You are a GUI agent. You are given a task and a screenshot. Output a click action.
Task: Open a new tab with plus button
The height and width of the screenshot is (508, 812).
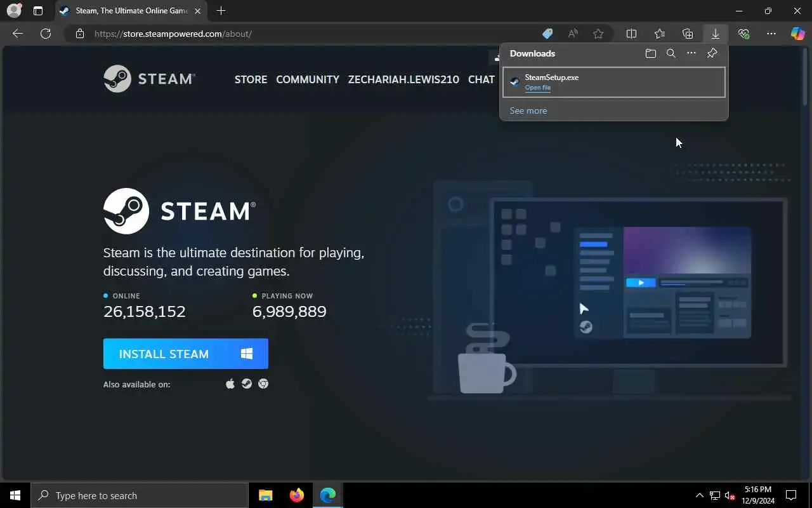(221, 11)
